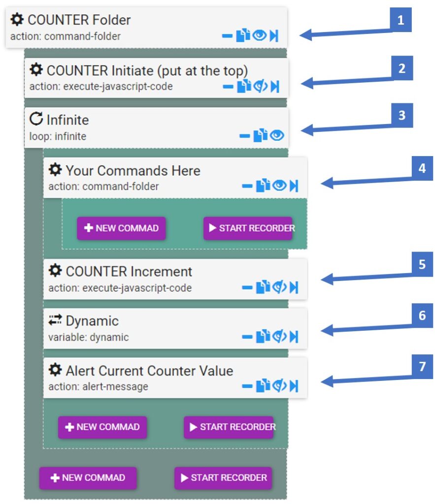Open the Dynamic variable item

pos(175,328)
